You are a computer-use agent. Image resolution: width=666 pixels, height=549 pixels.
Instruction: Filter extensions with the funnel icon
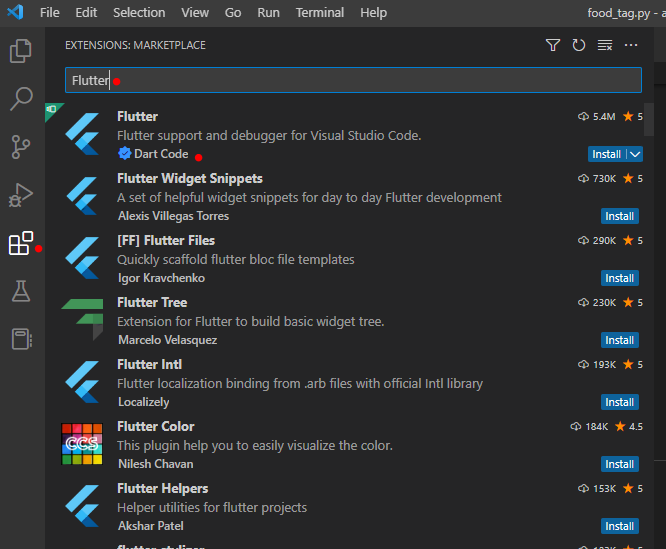(553, 45)
